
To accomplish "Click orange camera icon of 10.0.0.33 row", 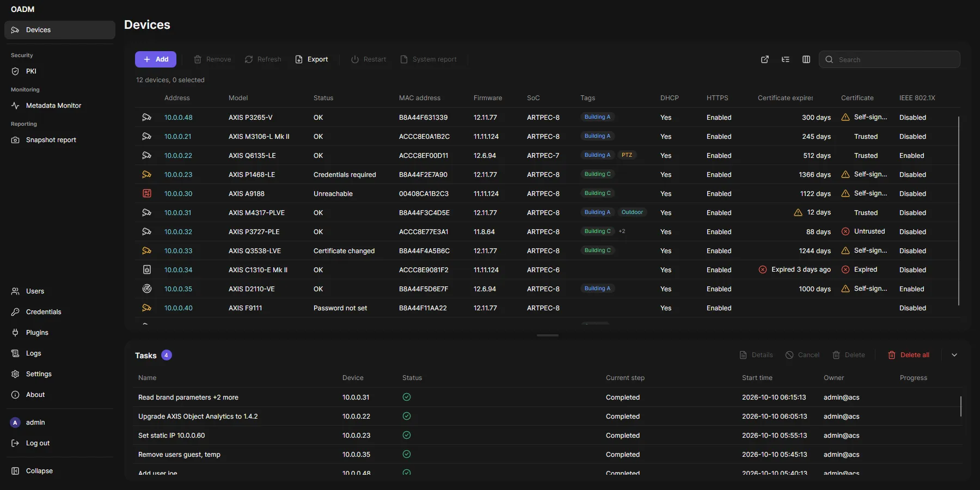I will pos(146,250).
